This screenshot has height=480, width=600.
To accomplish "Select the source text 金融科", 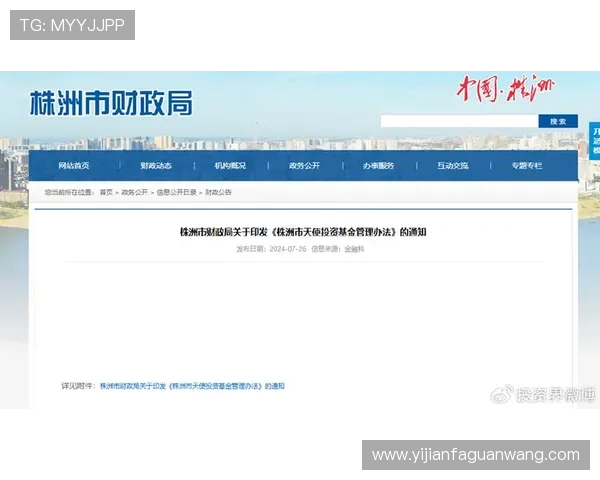I will click(x=354, y=249).
